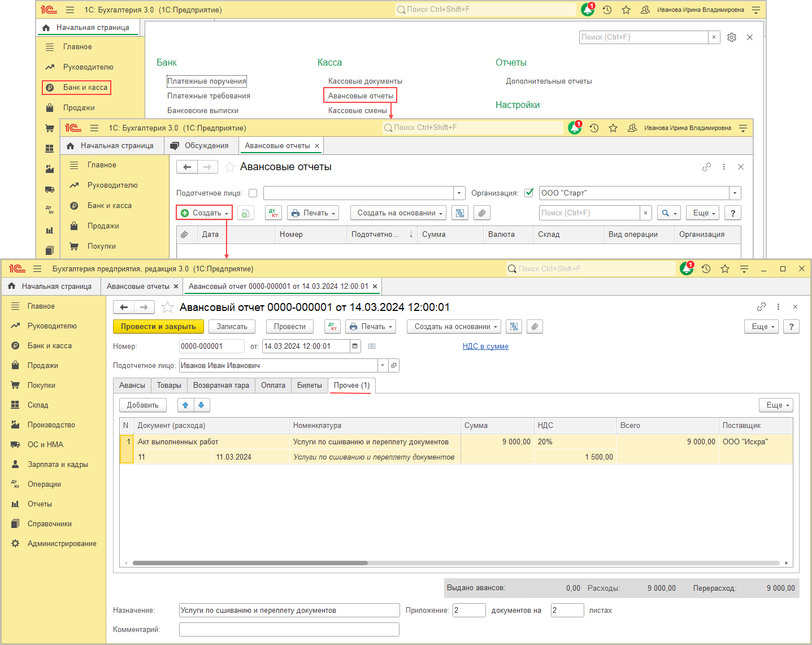Add Авансовый отчет to favorites using the star

pyautogui.click(x=167, y=307)
